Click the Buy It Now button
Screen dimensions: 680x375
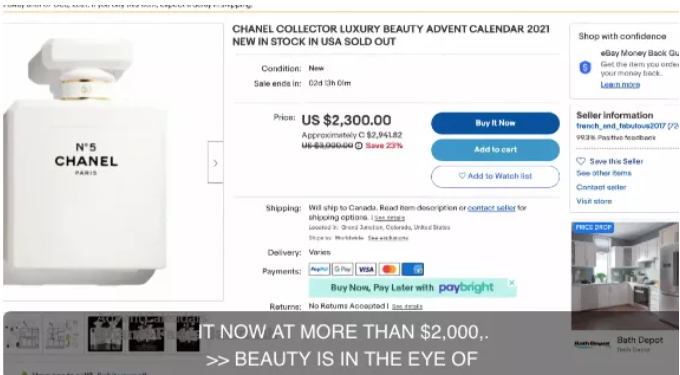point(495,123)
